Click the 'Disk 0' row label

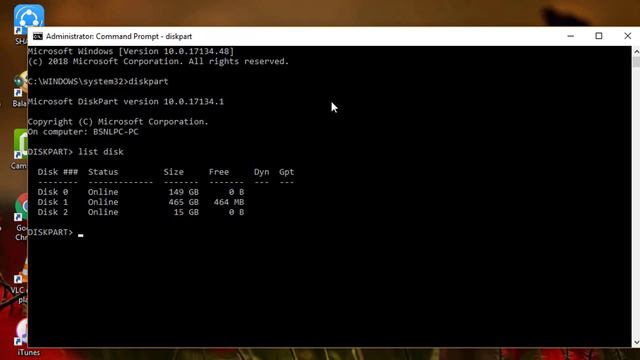point(53,192)
